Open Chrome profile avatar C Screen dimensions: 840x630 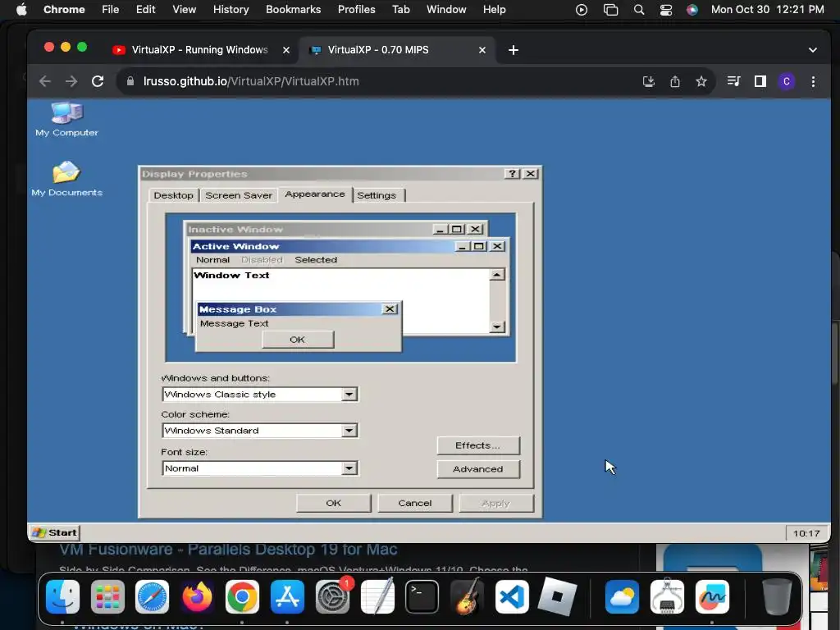[x=787, y=81]
